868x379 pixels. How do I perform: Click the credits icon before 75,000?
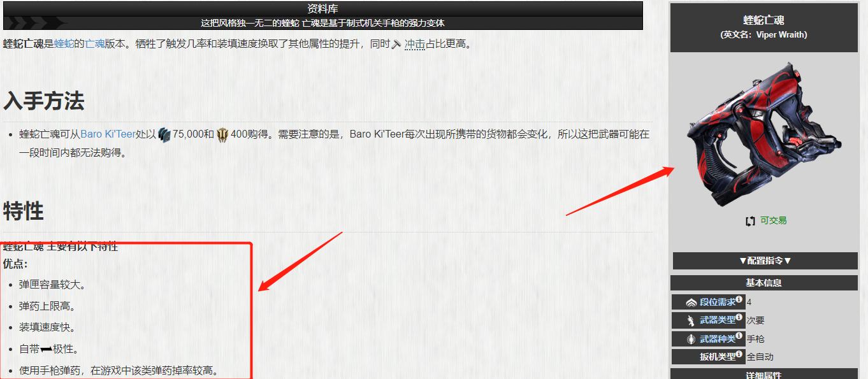pyautogui.click(x=164, y=134)
